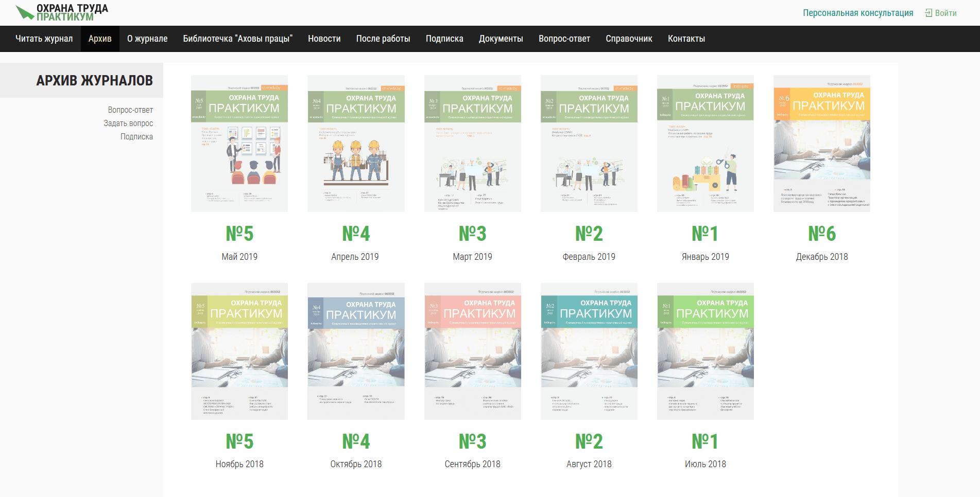This screenshot has width=980, height=497.
Task: Click the №5 number above Ноябрь 2018
Action: click(239, 441)
